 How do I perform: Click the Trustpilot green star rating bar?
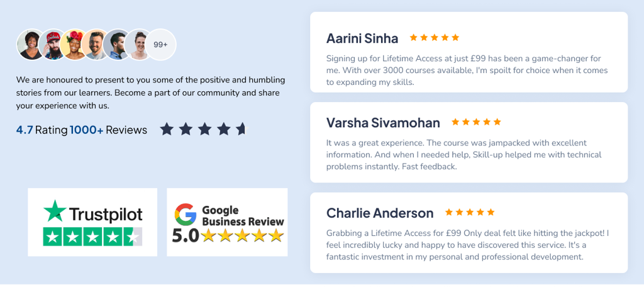tap(93, 237)
